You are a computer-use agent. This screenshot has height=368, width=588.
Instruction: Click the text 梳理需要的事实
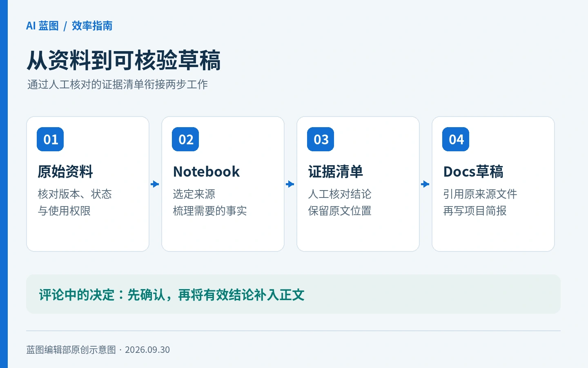tap(210, 211)
